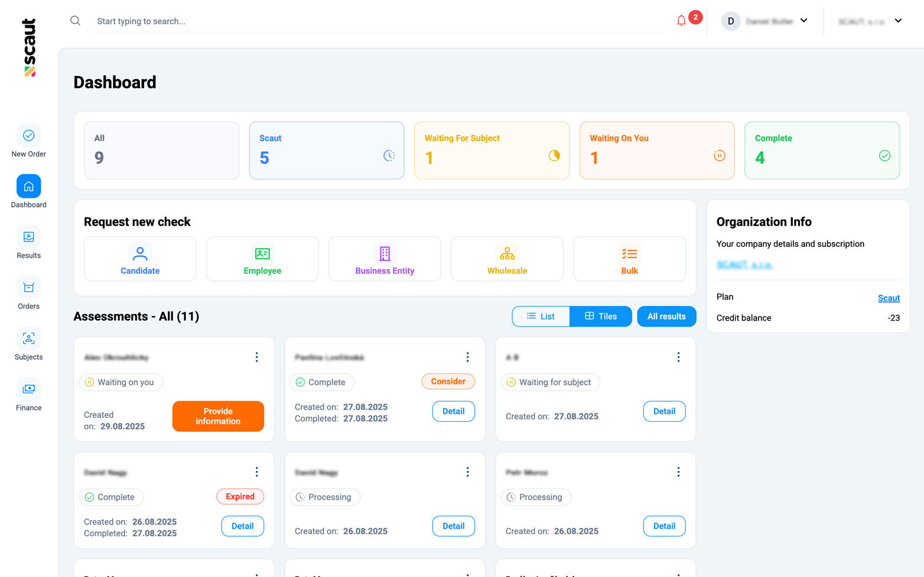The height and width of the screenshot is (577, 924).
Task: Click the Scaut logo
Action: [x=29, y=47]
